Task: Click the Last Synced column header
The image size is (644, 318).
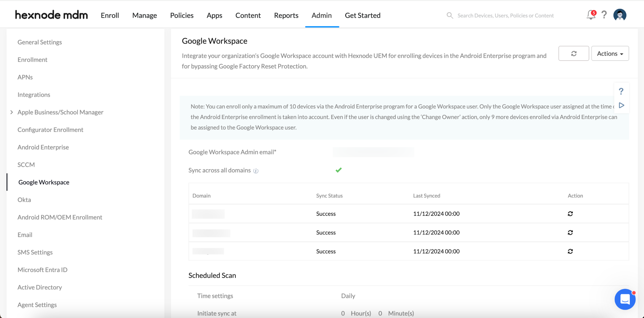Action: (x=427, y=196)
